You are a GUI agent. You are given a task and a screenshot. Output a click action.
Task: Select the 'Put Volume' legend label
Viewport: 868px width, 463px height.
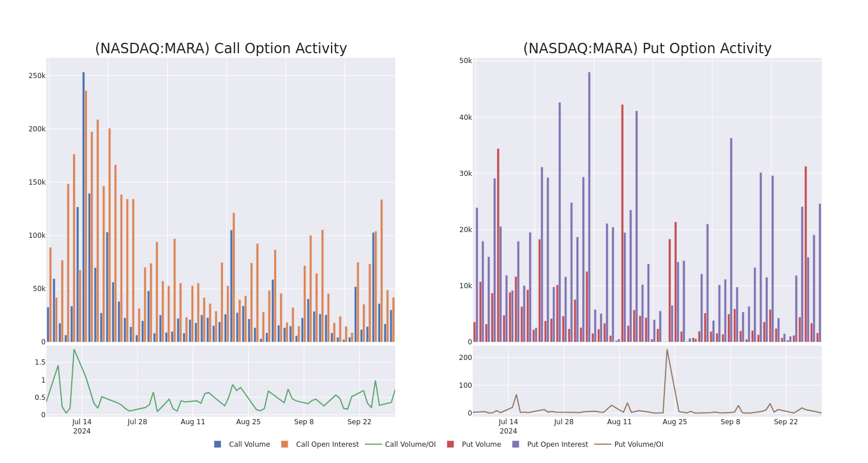coord(481,444)
